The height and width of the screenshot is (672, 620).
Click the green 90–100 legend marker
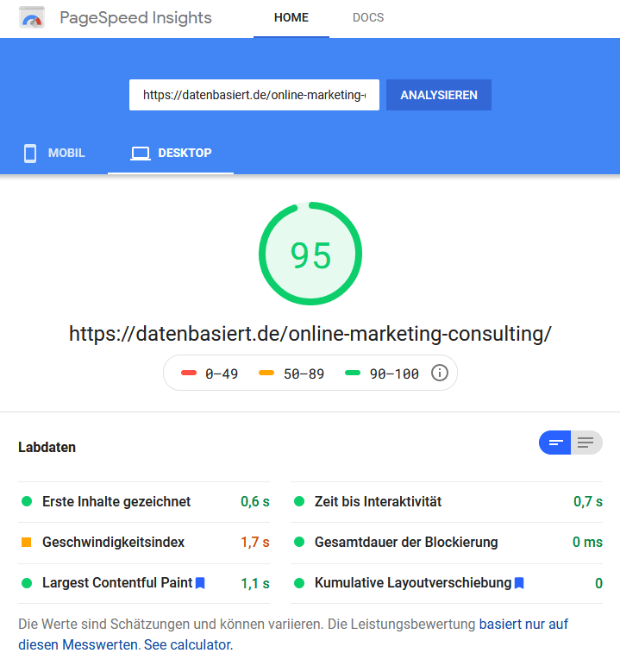[x=353, y=373]
